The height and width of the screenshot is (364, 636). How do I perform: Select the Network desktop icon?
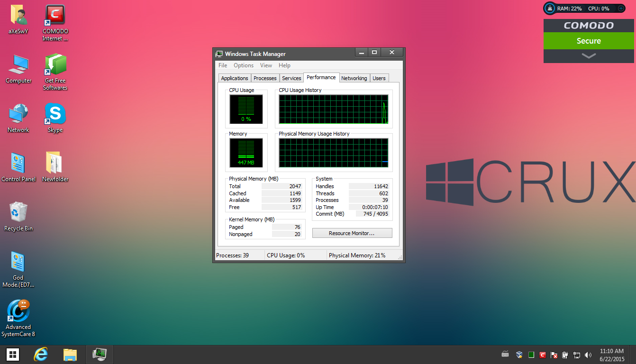tap(18, 118)
